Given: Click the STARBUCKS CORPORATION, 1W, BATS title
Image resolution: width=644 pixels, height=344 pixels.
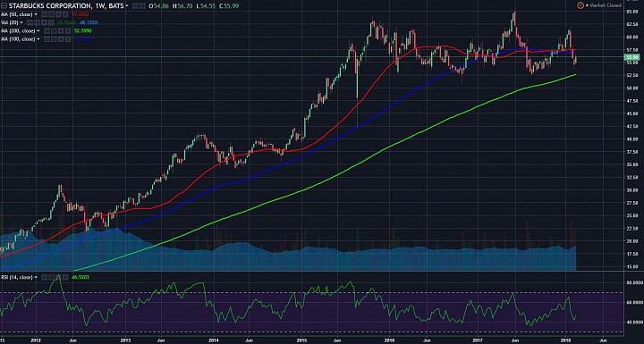Looking at the screenshot, I should click(66, 5).
